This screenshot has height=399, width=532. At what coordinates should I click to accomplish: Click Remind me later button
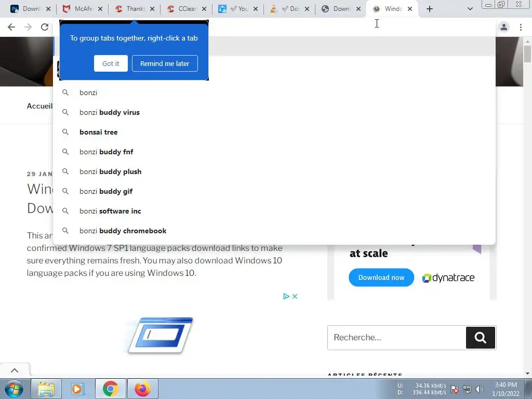pos(165,63)
